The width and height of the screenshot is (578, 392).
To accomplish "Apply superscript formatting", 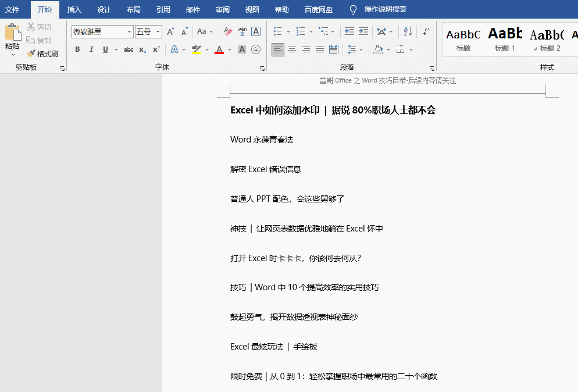I will click(156, 49).
